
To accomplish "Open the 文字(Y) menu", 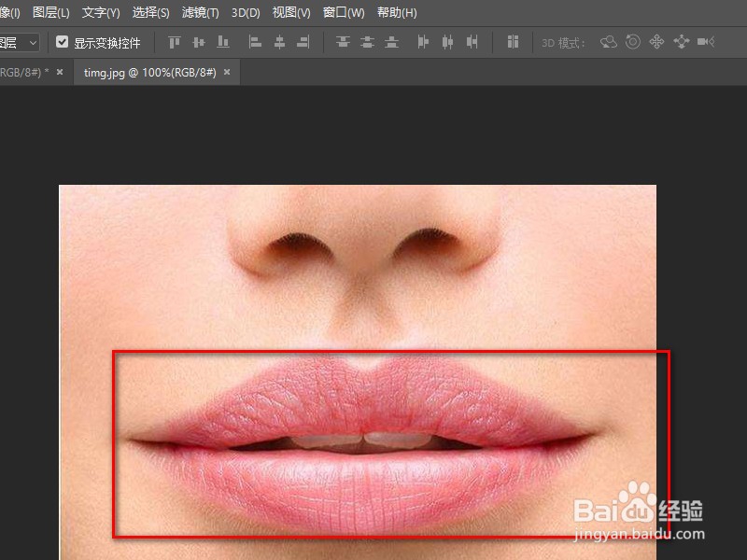I will click(x=101, y=12).
